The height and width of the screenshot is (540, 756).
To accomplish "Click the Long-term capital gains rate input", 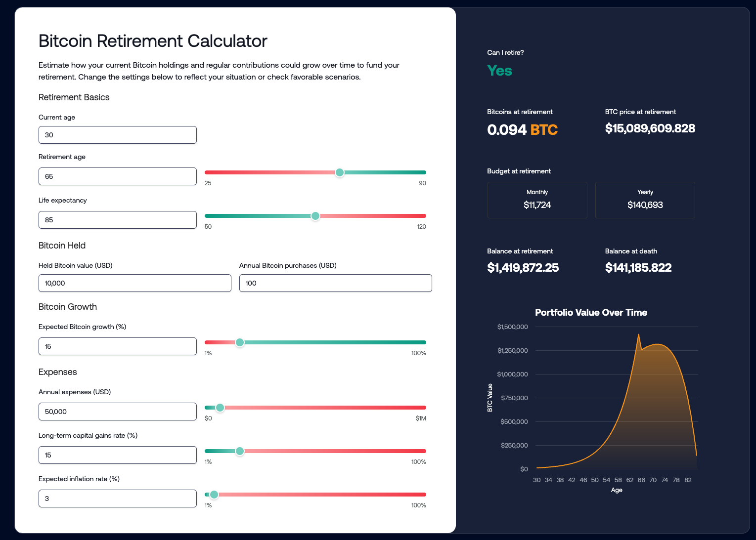I will click(118, 455).
